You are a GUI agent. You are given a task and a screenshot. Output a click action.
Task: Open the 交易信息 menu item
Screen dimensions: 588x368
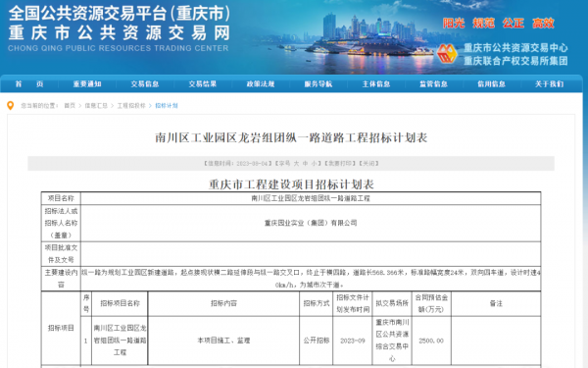point(145,84)
